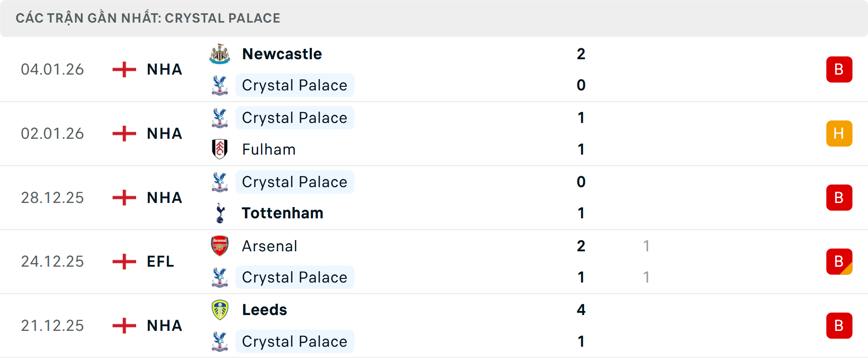The image size is (868, 358).
Task: Click the red B badge for the Newcastle match
Action: 839,69
